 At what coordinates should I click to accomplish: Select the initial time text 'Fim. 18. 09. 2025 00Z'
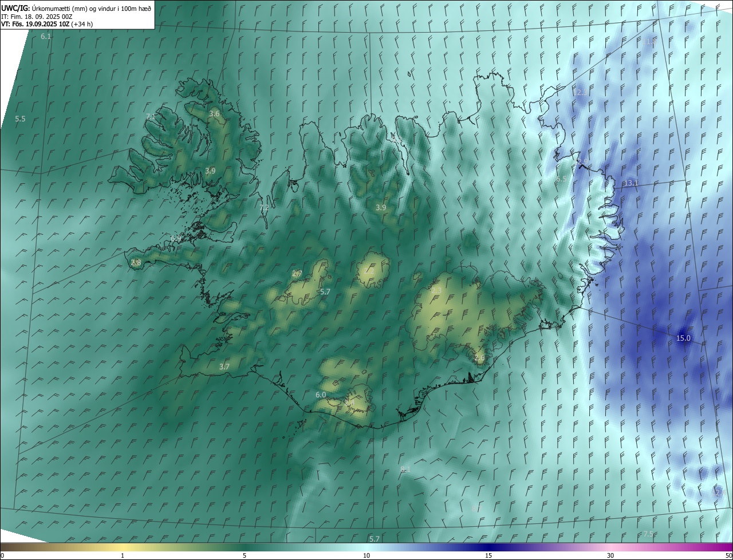point(41,17)
